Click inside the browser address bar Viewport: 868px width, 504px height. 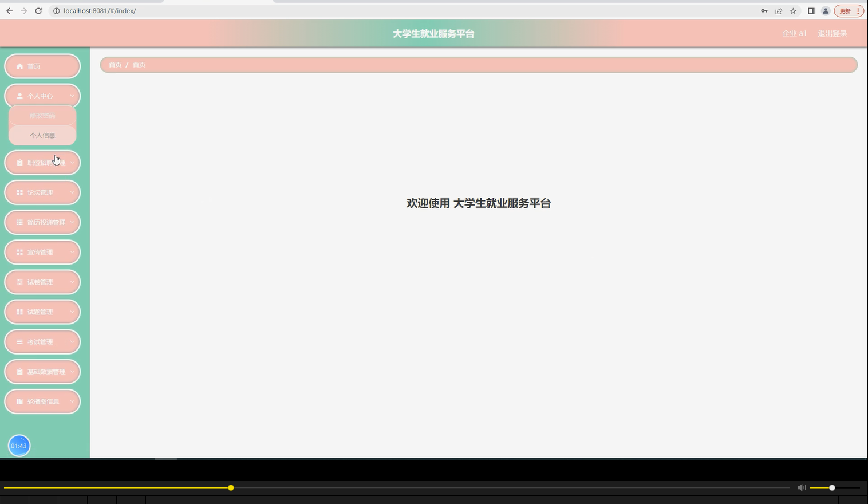point(115,10)
